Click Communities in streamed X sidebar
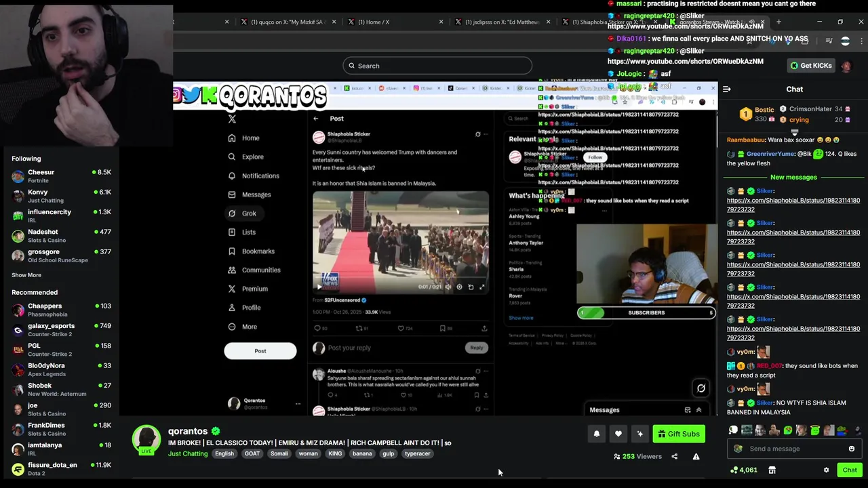 (x=254, y=270)
